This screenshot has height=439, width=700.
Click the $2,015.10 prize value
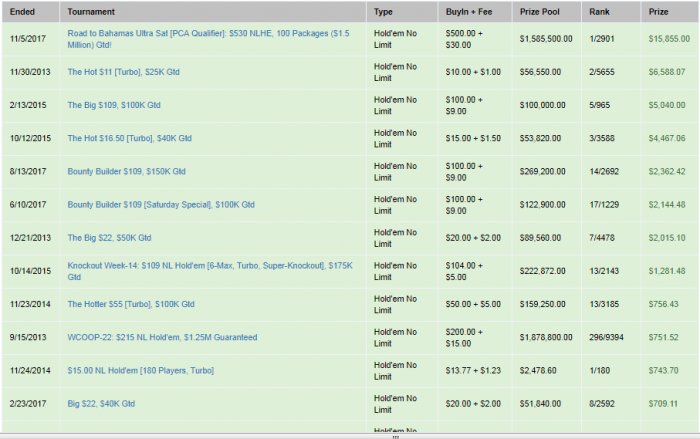(x=667, y=238)
